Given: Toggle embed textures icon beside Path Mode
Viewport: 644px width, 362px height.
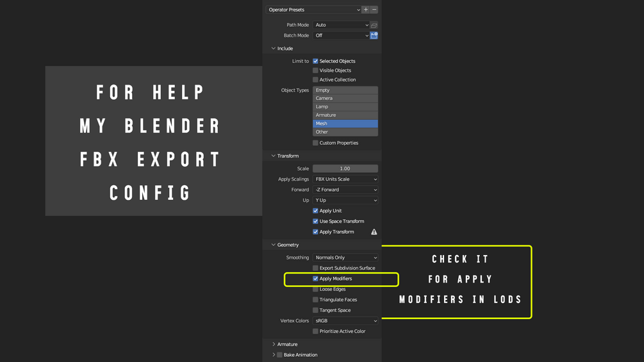Looking at the screenshot, I should click(374, 25).
